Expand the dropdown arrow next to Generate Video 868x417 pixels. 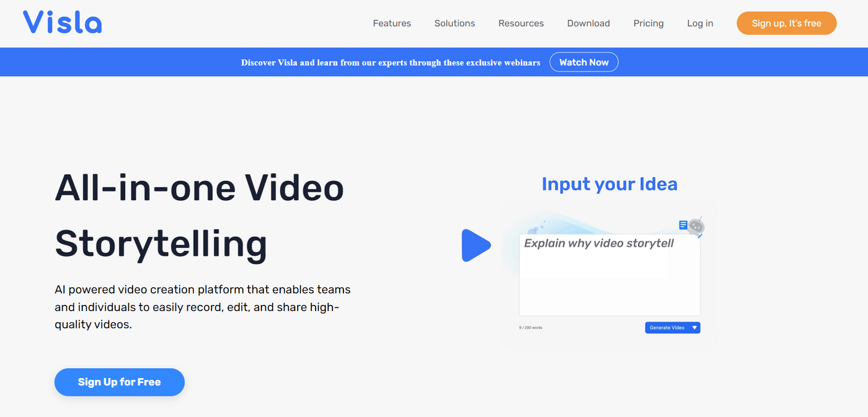tap(694, 327)
